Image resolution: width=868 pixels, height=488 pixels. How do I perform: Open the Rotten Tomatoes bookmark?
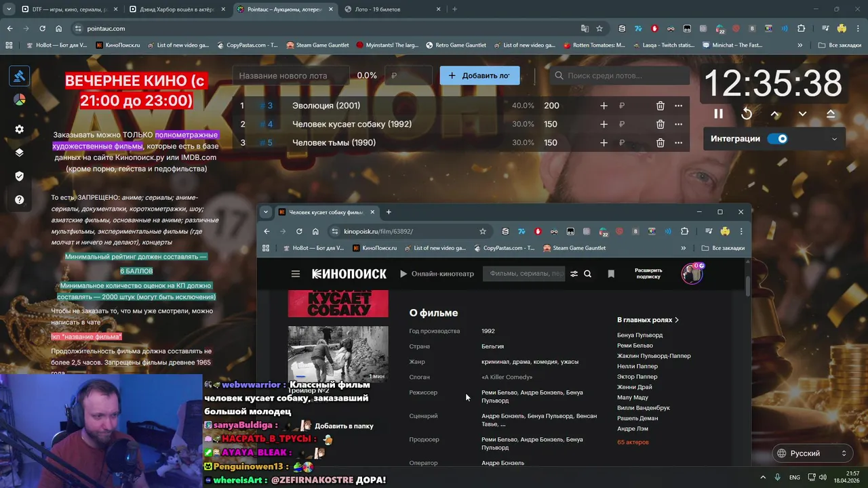click(x=594, y=45)
